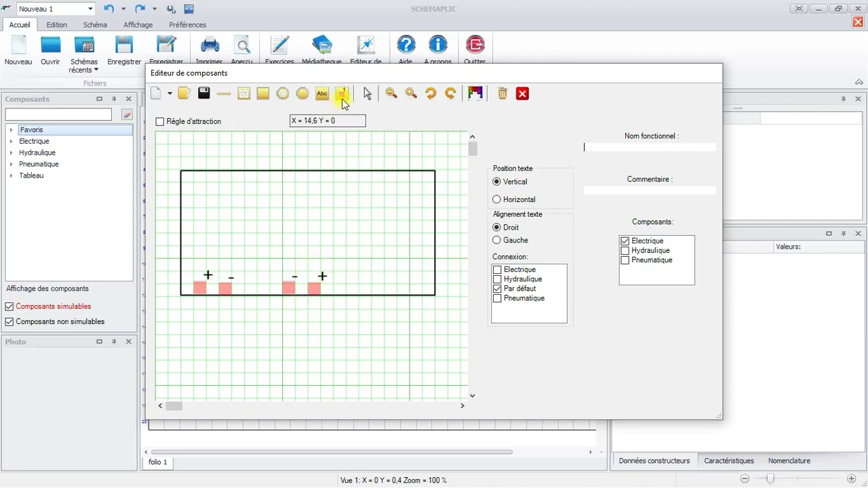Switch to the Caractéristiques tab
This screenshot has height=488, width=868.
coord(729,461)
